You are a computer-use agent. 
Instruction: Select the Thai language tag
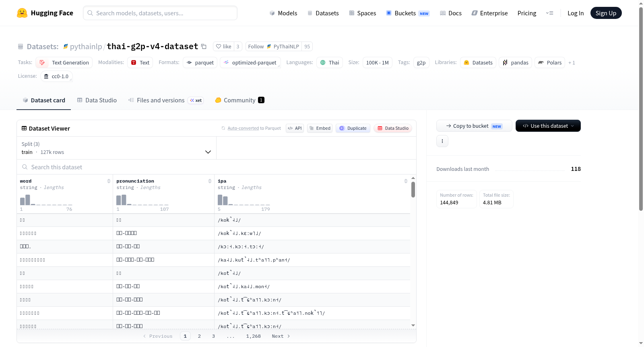pyautogui.click(x=330, y=62)
